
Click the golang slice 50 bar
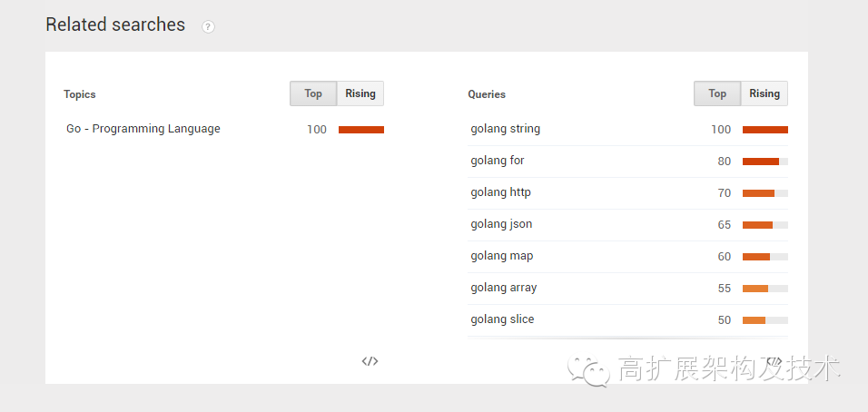(765, 320)
